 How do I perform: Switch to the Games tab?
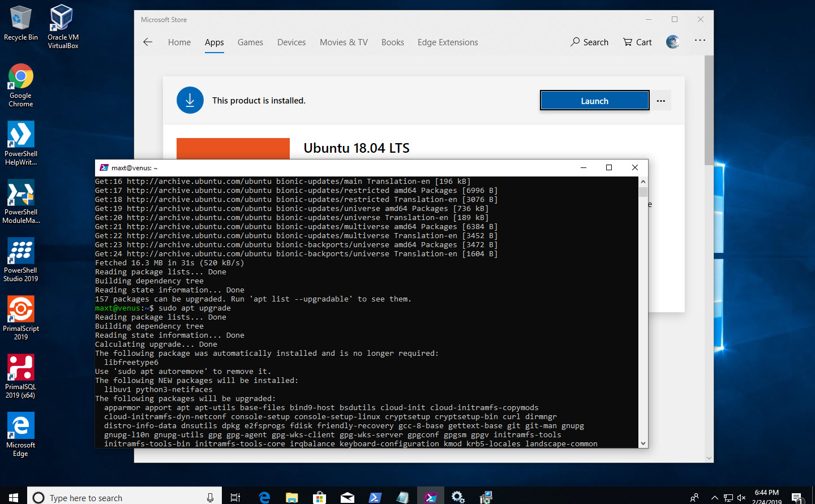(x=250, y=42)
